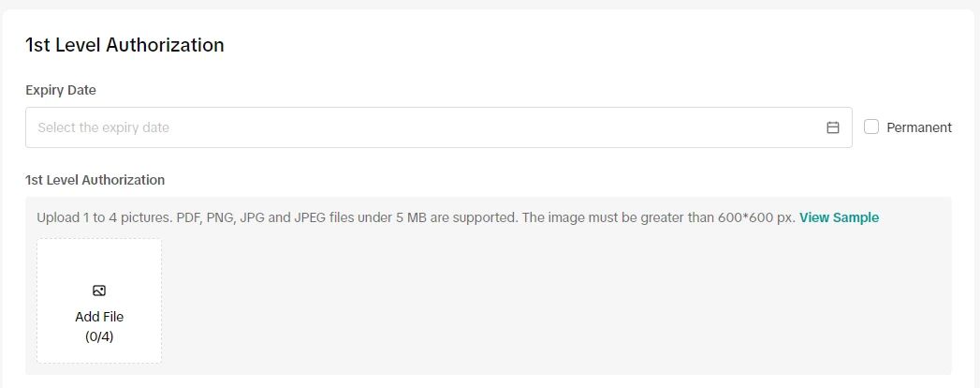Open the calendar picker icon
980x388 pixels.
(832, 127)
